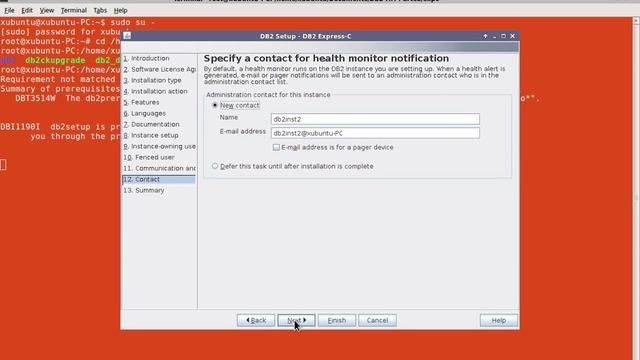Image resolution: width=640 pixels, height=360 pixels.
Task: Open Help for the setup wizard
Action: (499, 320)
